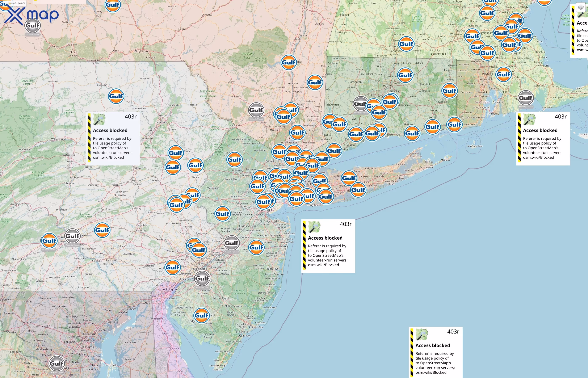Screen dimensions: 588x378
Task: Select the gray Gulf marker near Monticello
Action: pos(256,110)
